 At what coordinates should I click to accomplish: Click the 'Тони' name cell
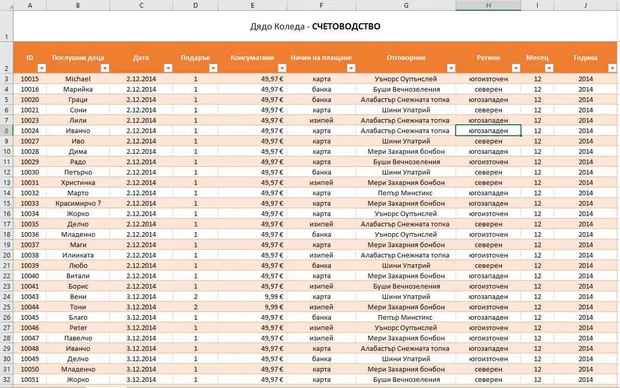[78, 307]
